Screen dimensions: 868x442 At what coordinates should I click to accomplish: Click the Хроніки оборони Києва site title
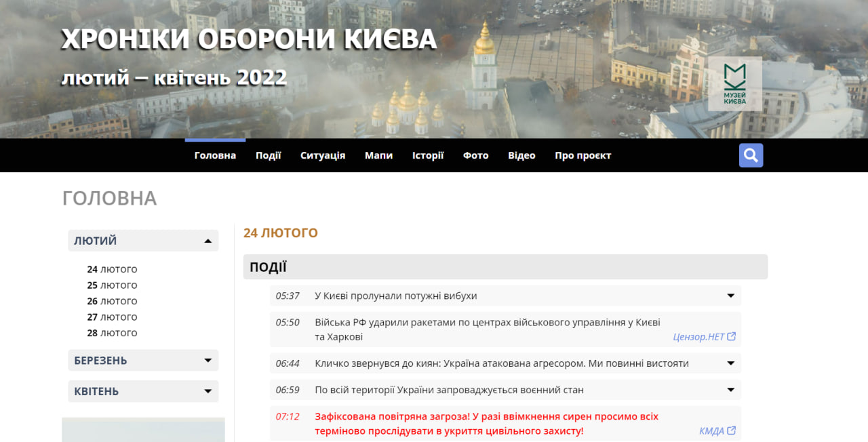(249, 40)
